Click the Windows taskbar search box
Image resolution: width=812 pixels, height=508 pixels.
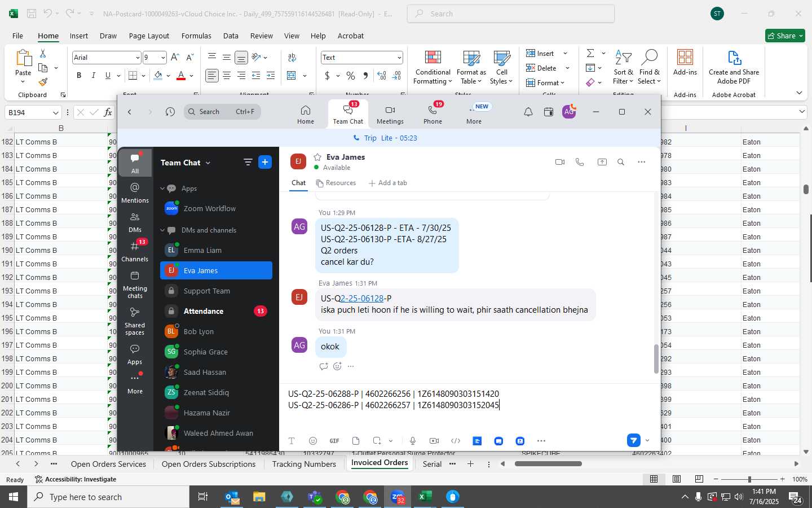108,497
